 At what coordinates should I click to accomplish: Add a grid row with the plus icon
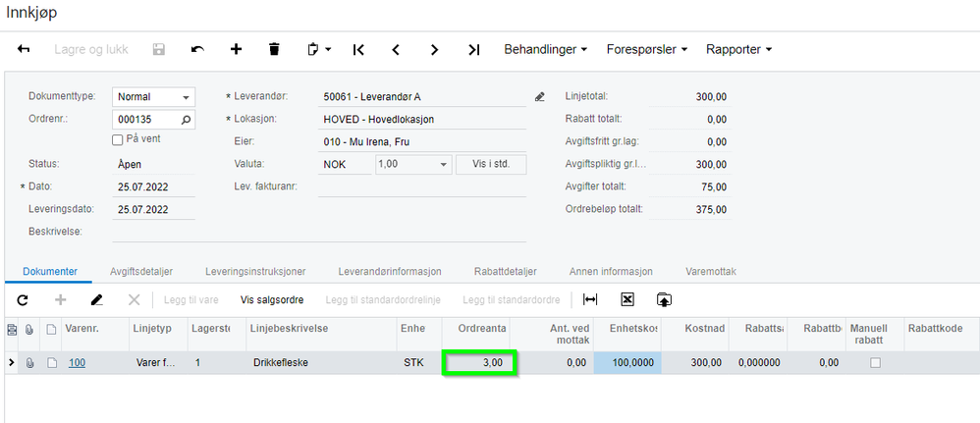61,300
